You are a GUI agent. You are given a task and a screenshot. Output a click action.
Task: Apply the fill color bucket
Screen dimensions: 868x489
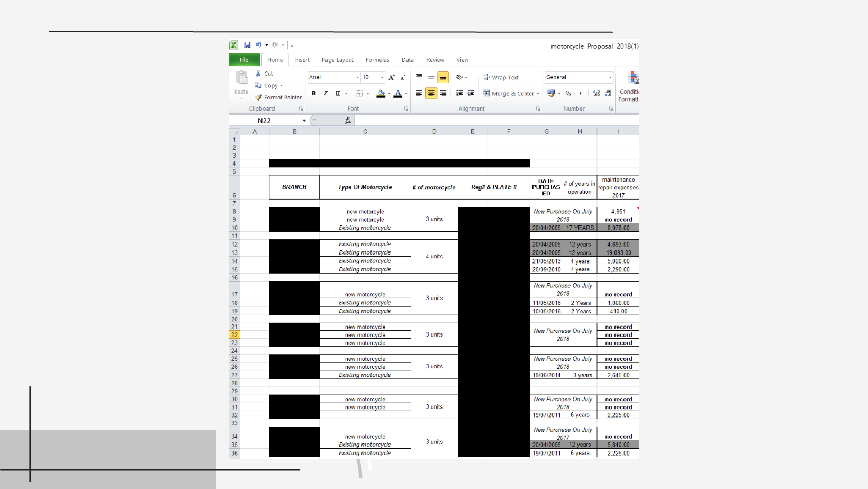coord(381,93)
